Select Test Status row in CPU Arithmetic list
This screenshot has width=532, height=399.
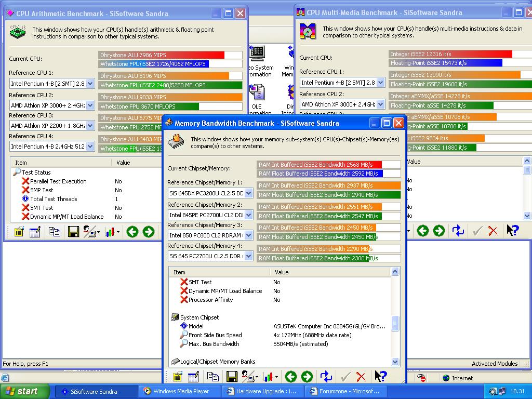(x=32, y=172)
